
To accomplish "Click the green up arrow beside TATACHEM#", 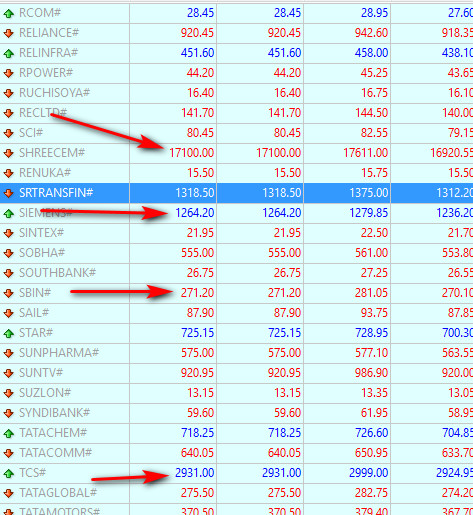I will (9, 433).
